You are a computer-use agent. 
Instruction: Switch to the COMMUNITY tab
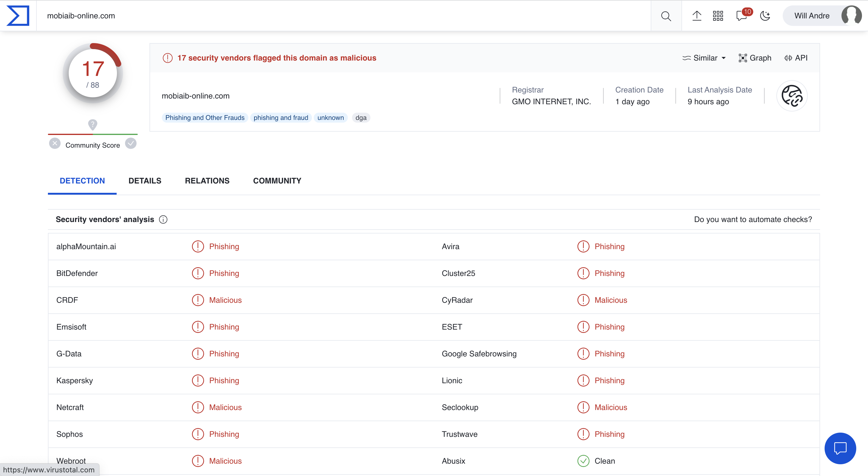click(277, 181)
